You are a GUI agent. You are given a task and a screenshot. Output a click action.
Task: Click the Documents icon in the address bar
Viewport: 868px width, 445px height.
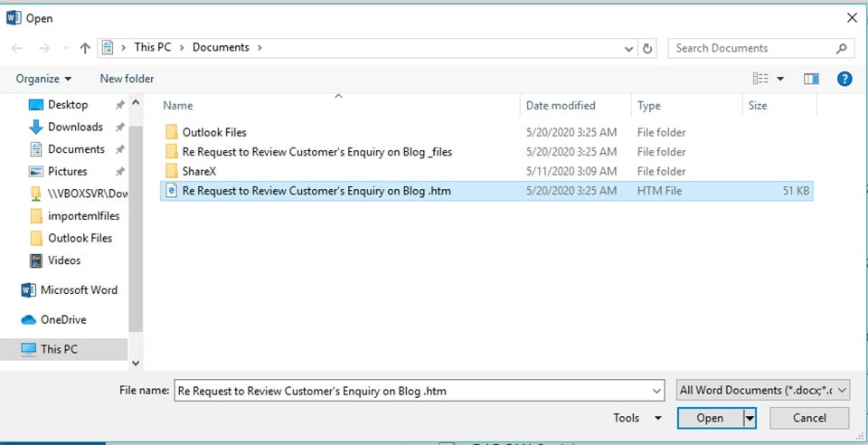[x=108, y=48]
